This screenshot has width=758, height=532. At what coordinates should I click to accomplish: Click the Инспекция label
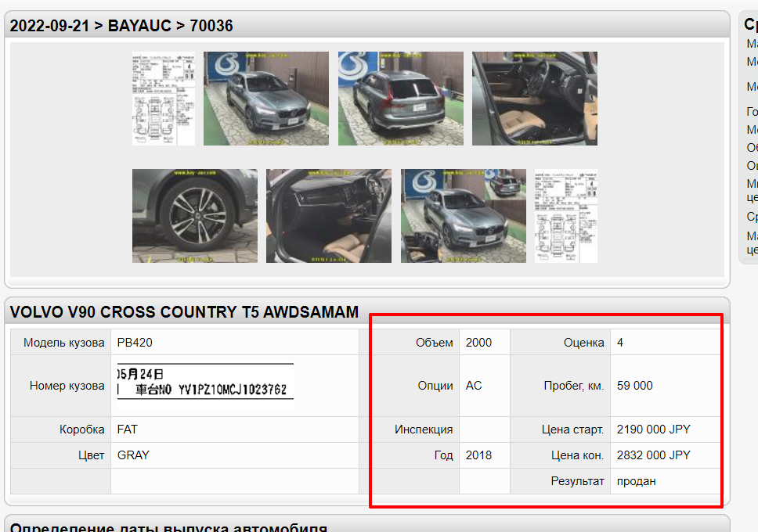coord(424,430)
